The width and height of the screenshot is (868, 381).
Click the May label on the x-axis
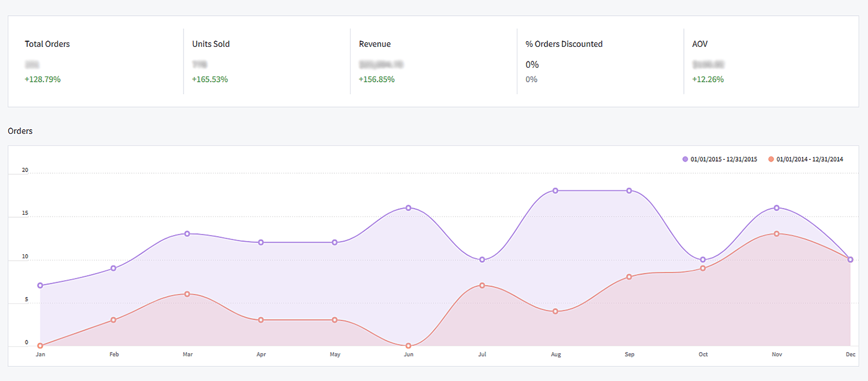point(334,354)
